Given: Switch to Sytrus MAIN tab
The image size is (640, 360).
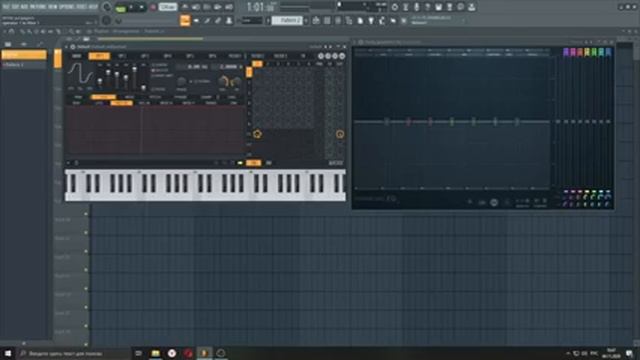Looking at the screenshot, I should pyautogui.click(x=77, y=56).
